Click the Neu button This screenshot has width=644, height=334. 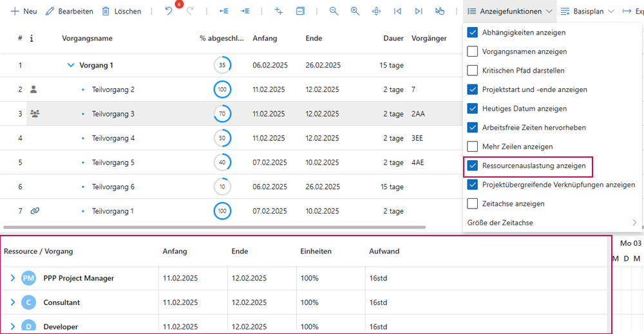click(x=24, y=12)
